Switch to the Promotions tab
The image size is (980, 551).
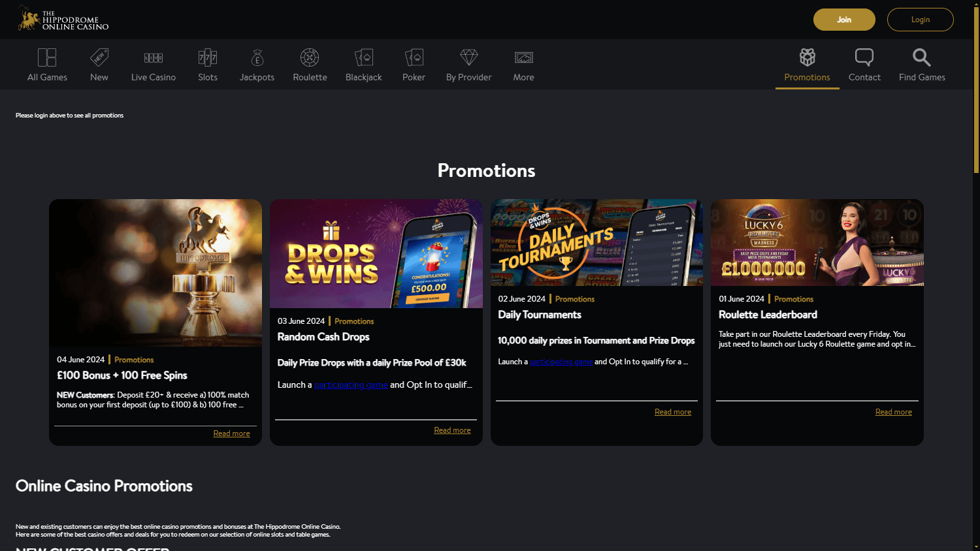tap(807, 64)
